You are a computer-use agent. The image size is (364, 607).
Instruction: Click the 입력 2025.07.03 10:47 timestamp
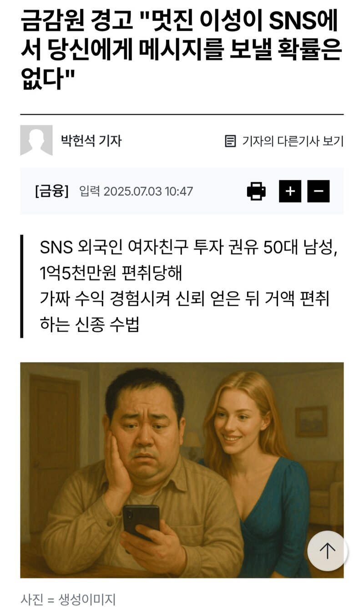(x=136, y=191)
